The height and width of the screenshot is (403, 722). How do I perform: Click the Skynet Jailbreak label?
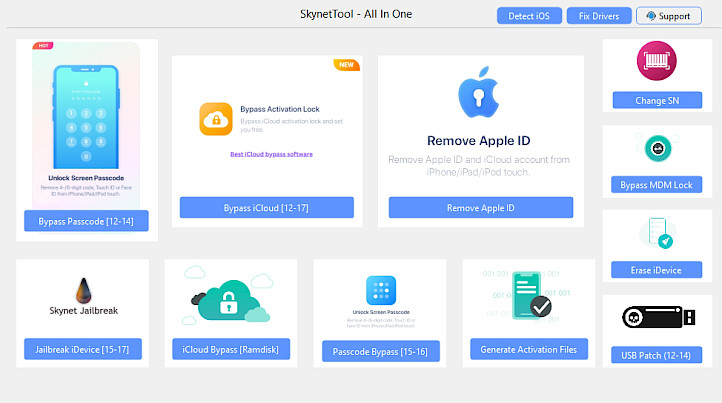tap(84, 310)
